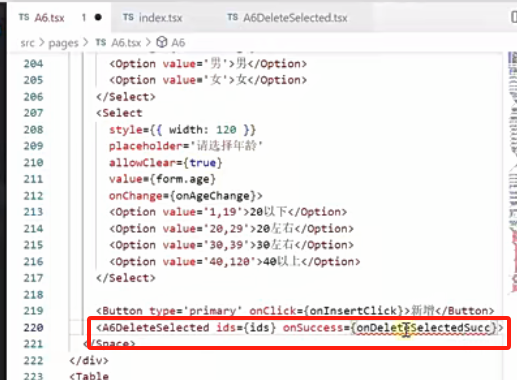Click the Option value='40,120' line
This screenshot has width=517, height=380.
pyautogui.click(x=235, y=261)
